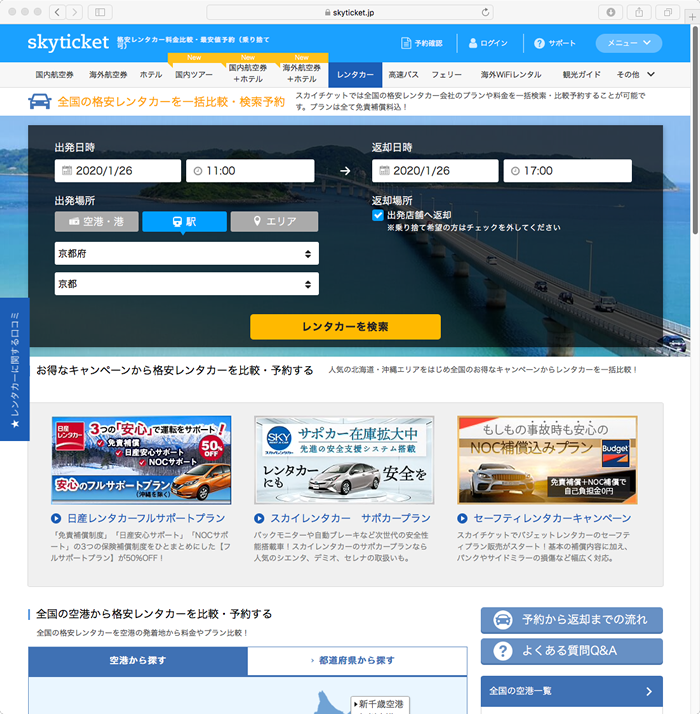The image size is (700, 714).
Task: Choose 空港・港 departure location type
Action: click(97, 222)
